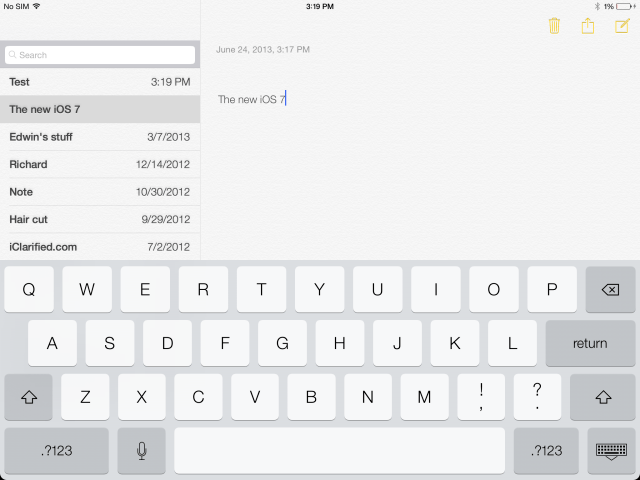The height and width of the screenshot is (480, 640).
Task: Tap the A key
Action: coord(52,343)
